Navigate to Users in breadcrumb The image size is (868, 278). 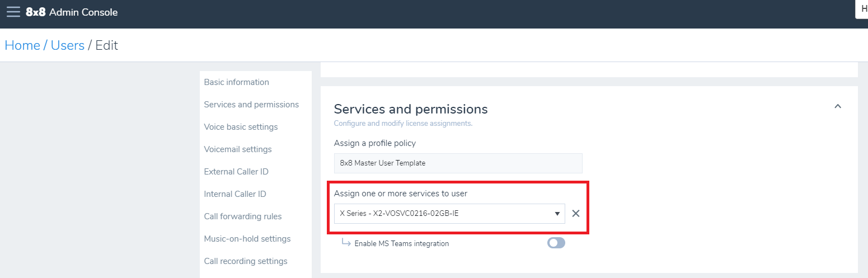67,45
